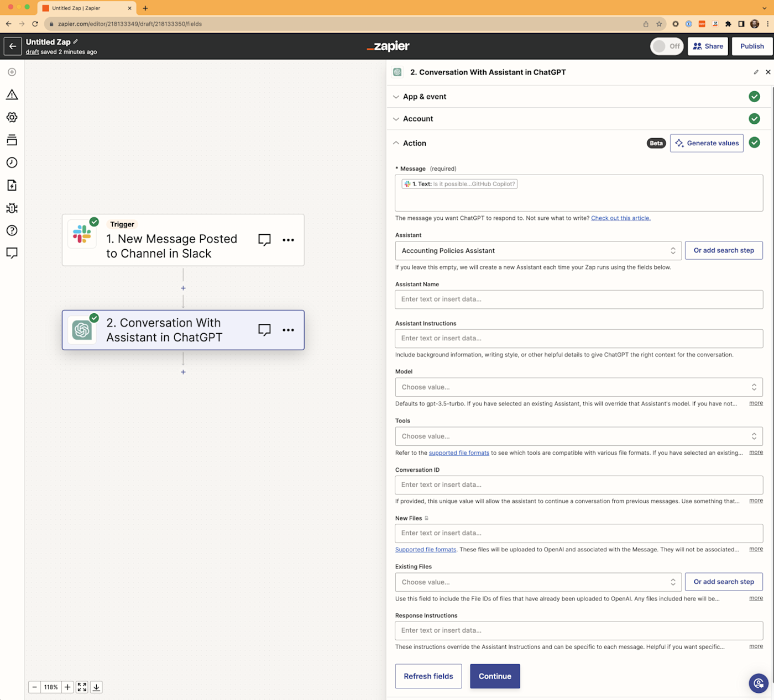Image resolution: width=774 pixels, height=700 pixels.
Task: Open the add step plus icon in the left sidebar
Action: click(12, 72)
